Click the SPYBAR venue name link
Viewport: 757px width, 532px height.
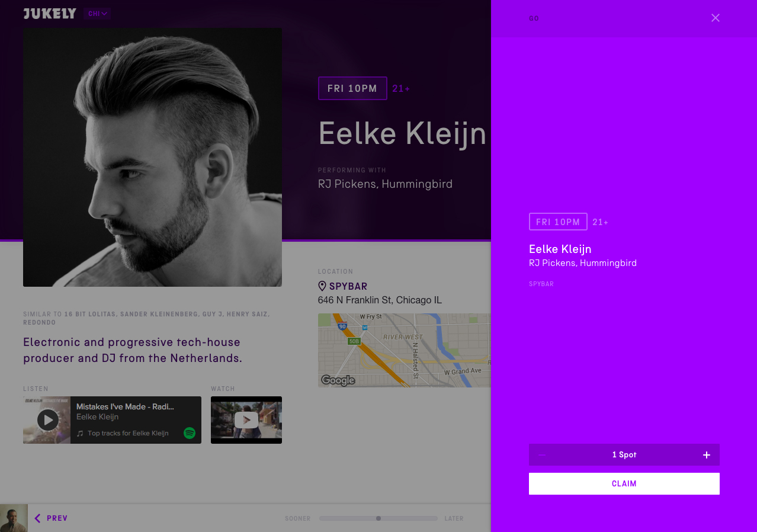pos(348,287)
